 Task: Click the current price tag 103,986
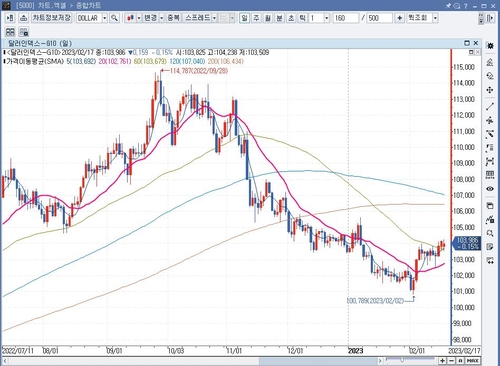point(467,243)
